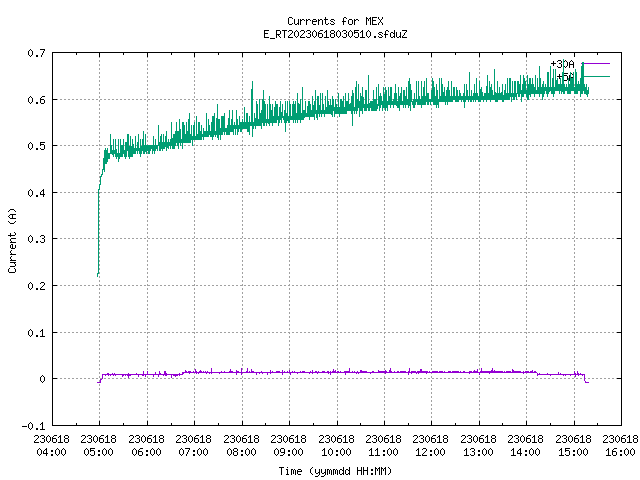The width and height of the screenshot is (640, 480).
Task: Select the +30A legend label
Action: 562,64
